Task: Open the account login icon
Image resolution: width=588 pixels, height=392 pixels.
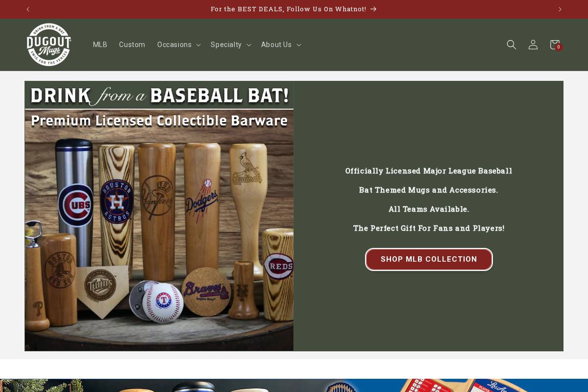Action: pos(533,45)
